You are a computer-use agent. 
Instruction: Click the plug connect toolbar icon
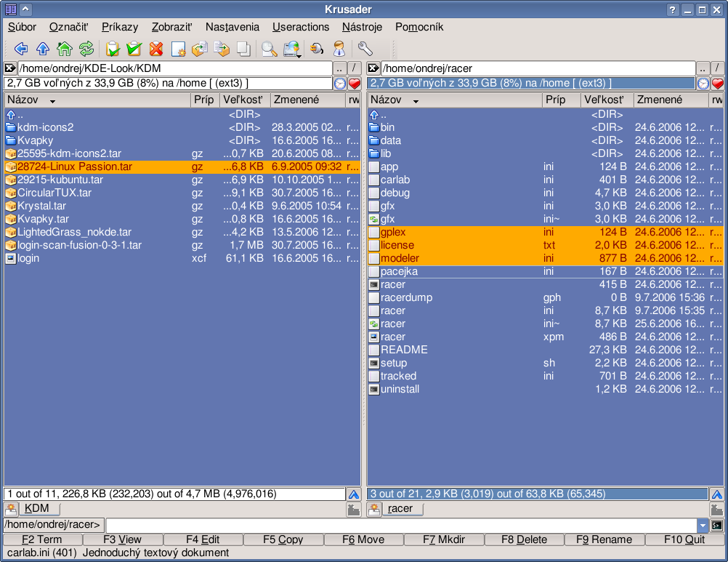coord(317,48)
